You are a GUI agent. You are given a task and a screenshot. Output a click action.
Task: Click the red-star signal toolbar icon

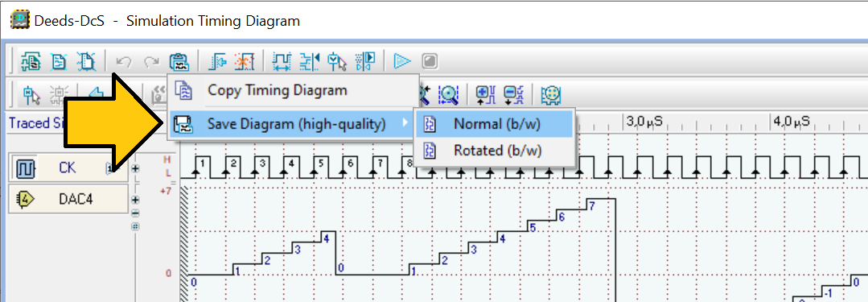click(x=244, y=61)
